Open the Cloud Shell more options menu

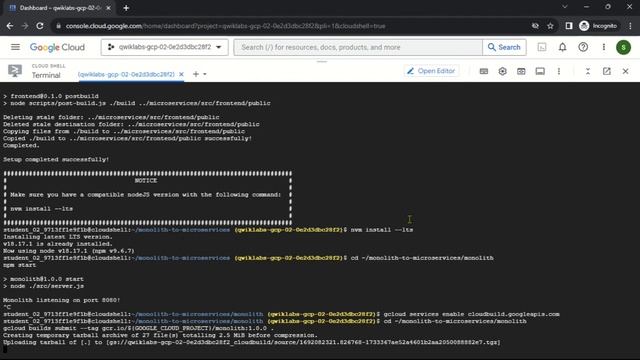[x=559, y=71]
